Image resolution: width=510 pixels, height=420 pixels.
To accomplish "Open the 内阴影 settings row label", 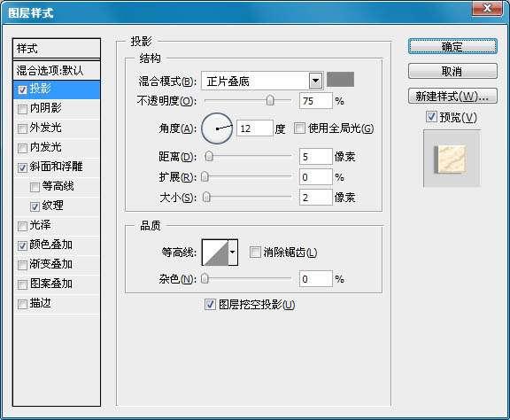I will point(45,108).
